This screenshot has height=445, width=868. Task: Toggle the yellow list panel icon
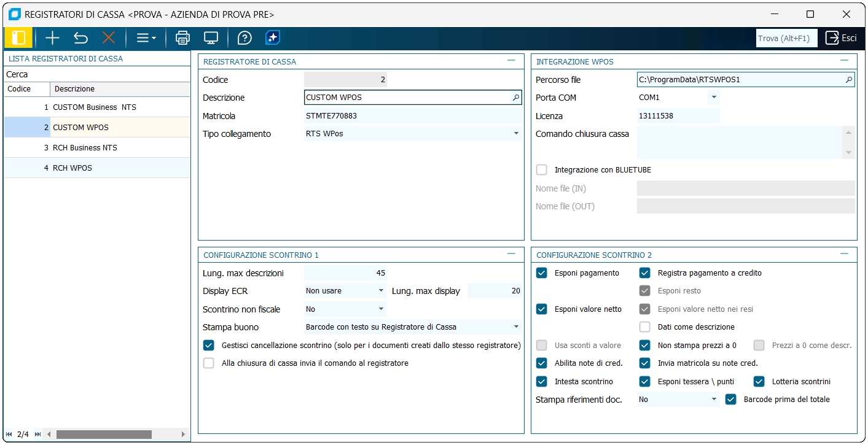[x=18, y=38]
